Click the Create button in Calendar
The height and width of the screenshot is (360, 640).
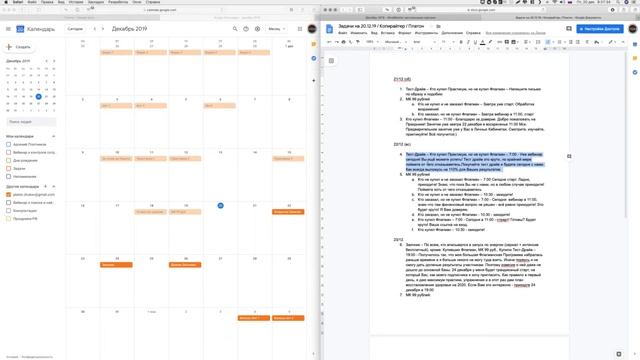coord(19,47)
